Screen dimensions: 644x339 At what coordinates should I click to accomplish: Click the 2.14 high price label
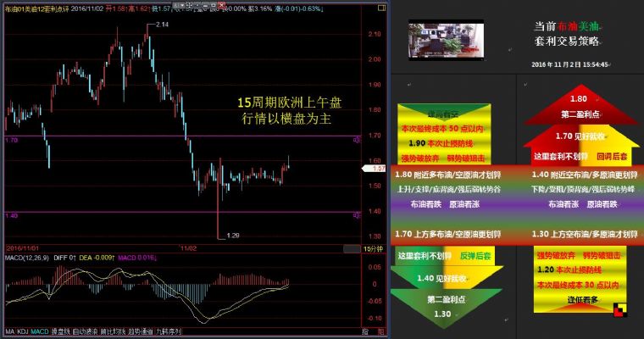coord(162,25)
